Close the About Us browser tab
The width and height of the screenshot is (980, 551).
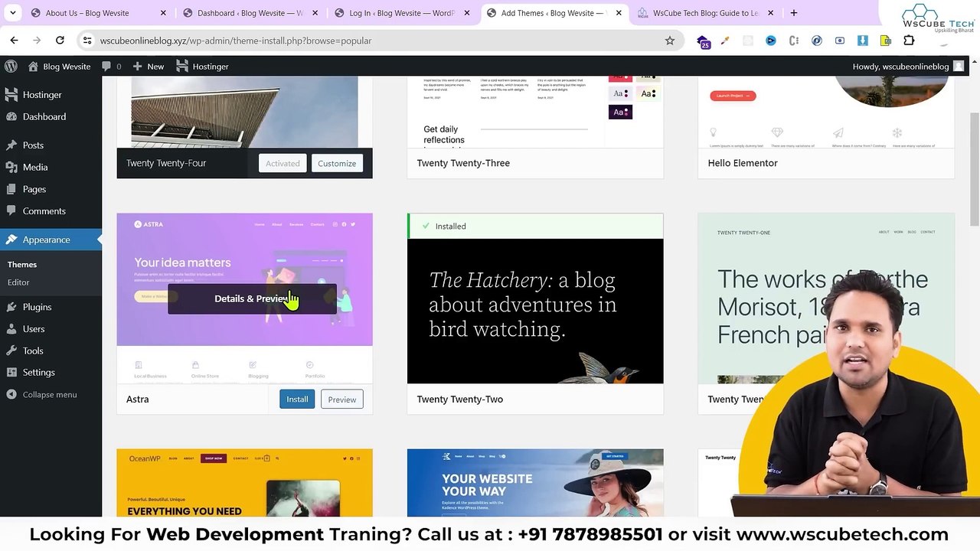click(163, 13)
